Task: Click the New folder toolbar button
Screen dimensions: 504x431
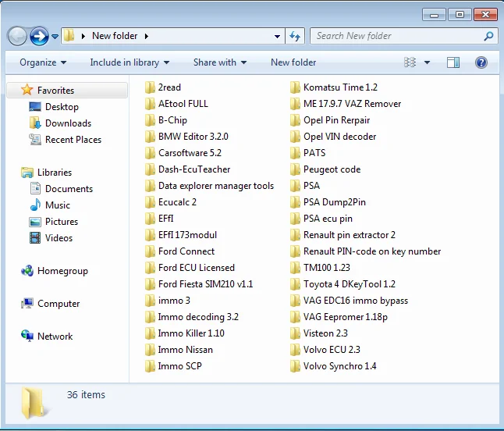Action: (293, 62)
